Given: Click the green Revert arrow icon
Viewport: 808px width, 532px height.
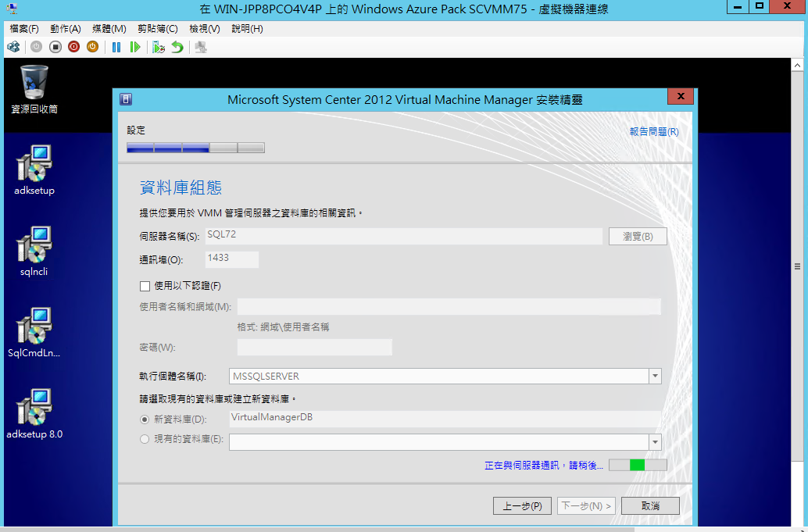Looking at the screenshot, I should (x=177, y=48).
